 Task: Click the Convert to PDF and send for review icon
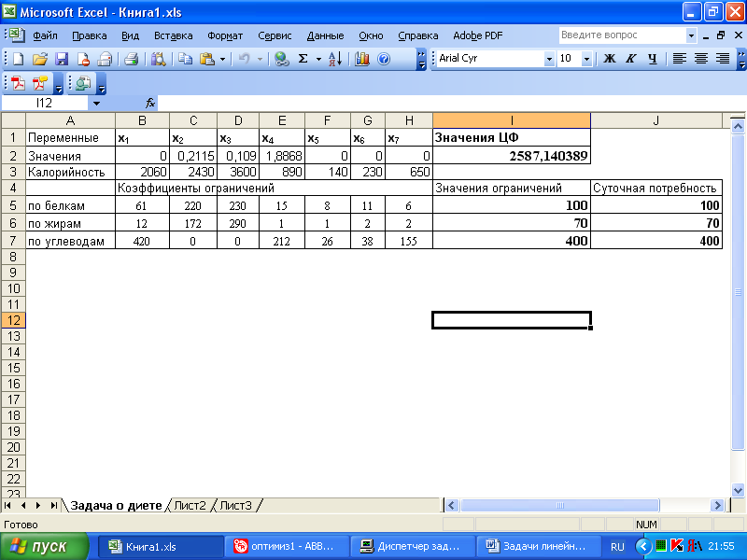[x=40, y=83]
